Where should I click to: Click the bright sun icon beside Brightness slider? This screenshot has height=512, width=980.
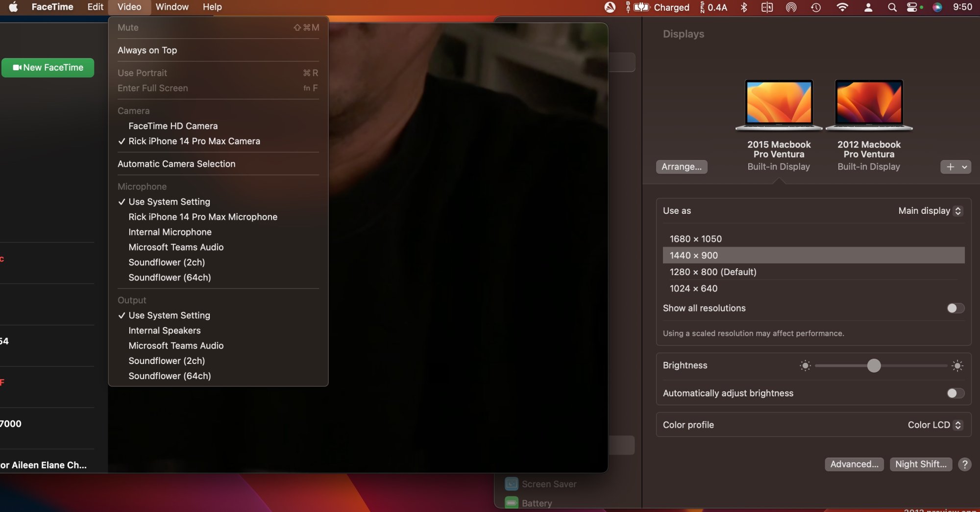[957, 365]
